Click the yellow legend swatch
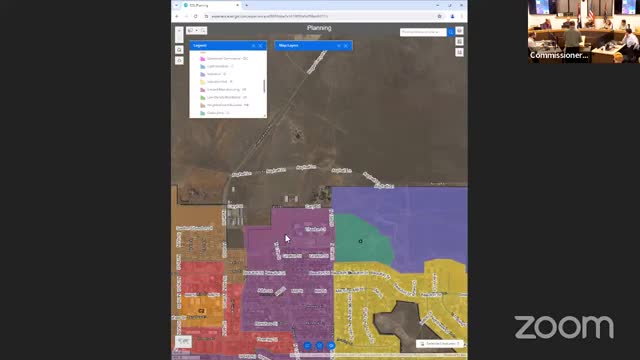 pos(202,82)
